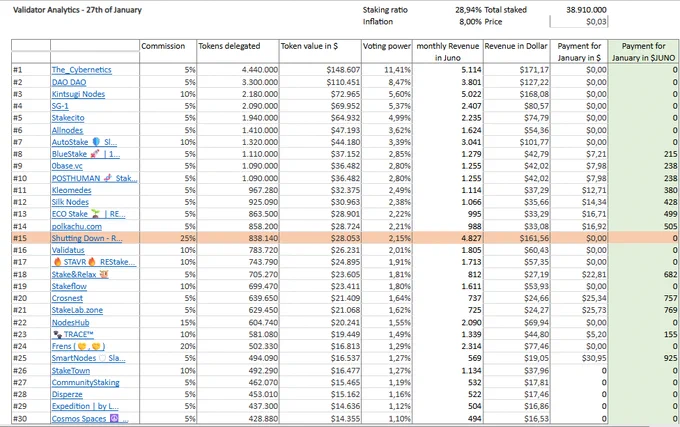Click the Payment for January in $ header
The height and width of the screenshot is (427, 680).
click(579, 52)
